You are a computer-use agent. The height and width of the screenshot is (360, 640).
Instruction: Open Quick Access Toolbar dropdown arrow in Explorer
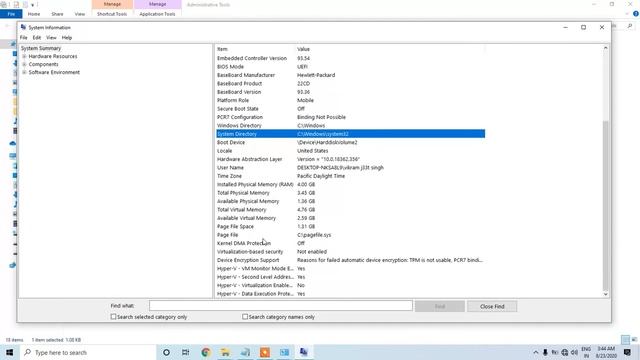[x=33, y=5]
